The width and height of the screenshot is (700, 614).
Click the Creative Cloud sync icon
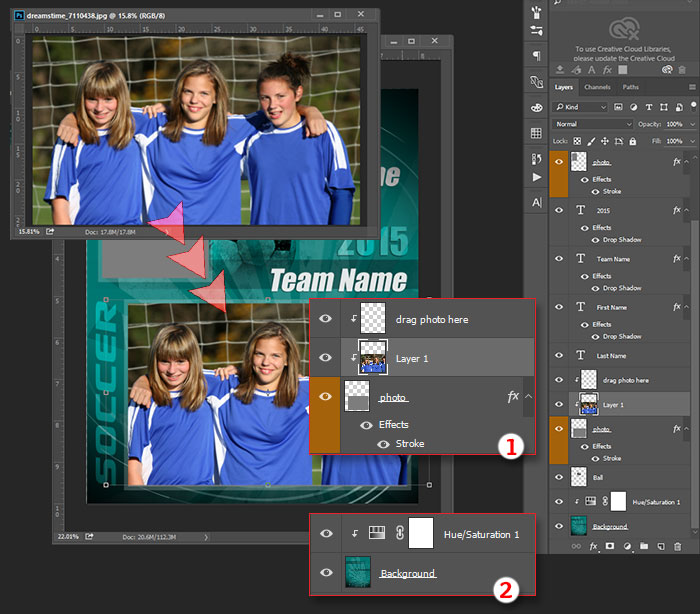point(667,70)
